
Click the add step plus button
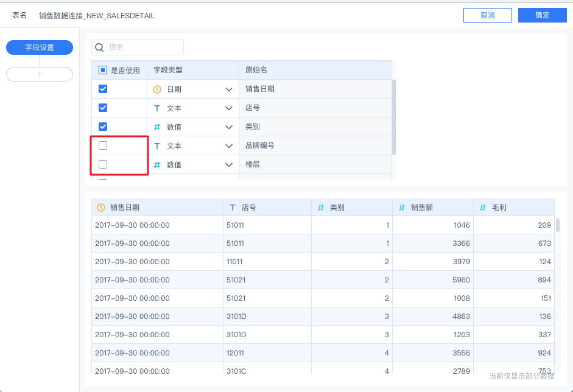(40, 74)
